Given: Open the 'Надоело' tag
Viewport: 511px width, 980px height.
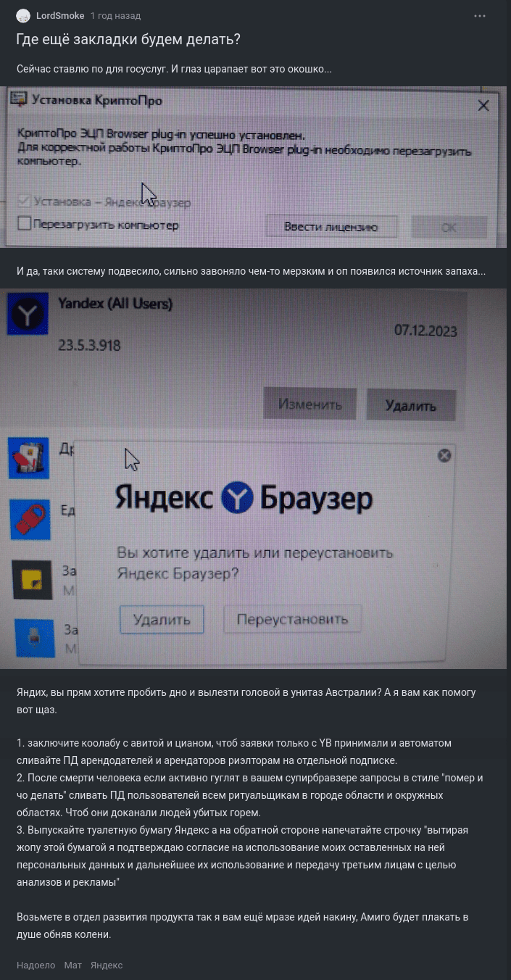Looking at the screenshot, I should [36, 965].
